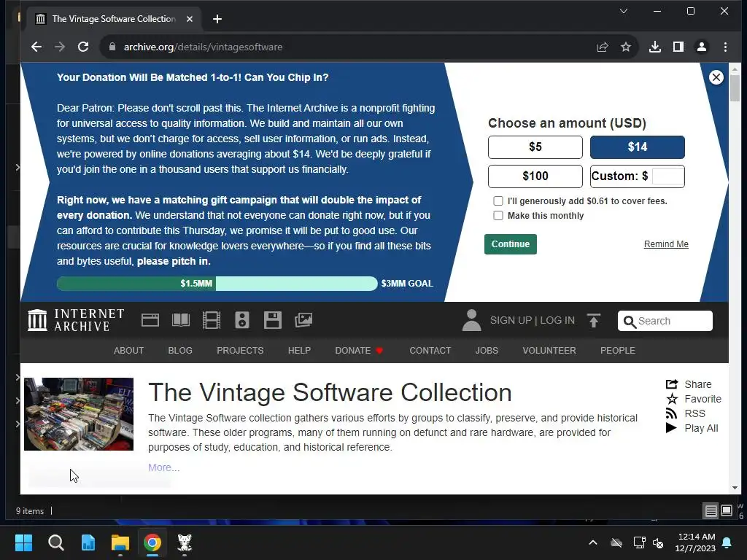This screenshot has width=747, height=560.
Task: Reload the page with refresh icon
Action: 83,47
